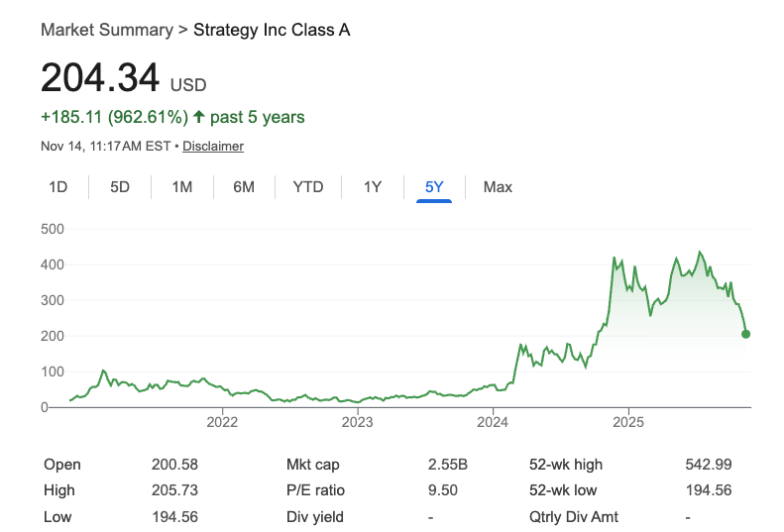Select the 1M time range tab
The image size is (784, 532).
181,186
